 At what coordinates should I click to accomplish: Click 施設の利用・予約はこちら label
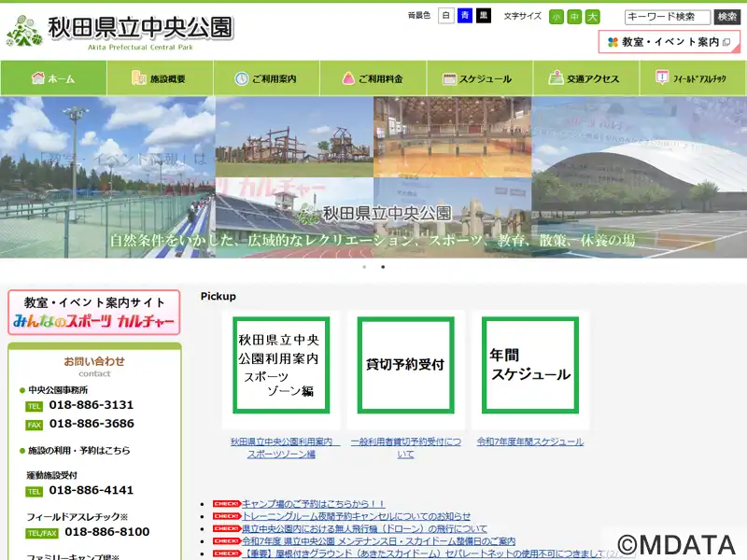[78, 451]
